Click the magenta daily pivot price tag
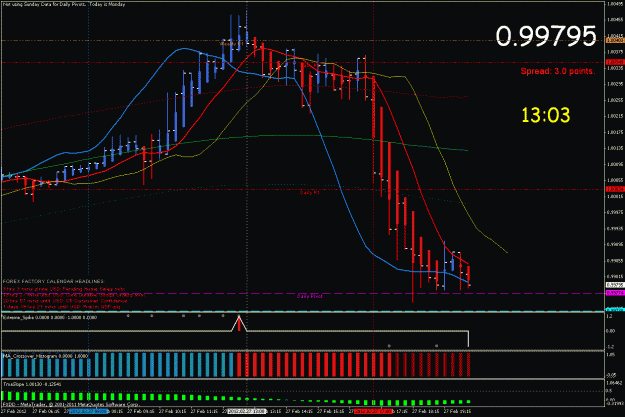Screen dimensions: 625x417 [x=615, y=293]
